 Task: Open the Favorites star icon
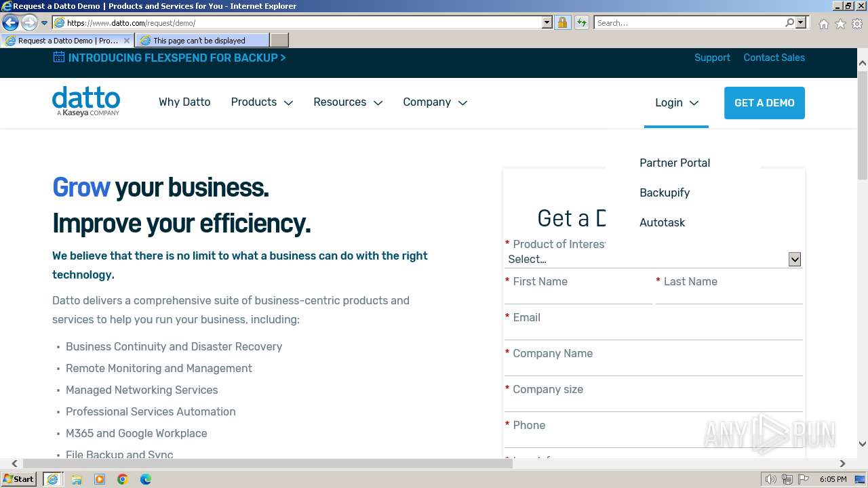tap(840, 24)
